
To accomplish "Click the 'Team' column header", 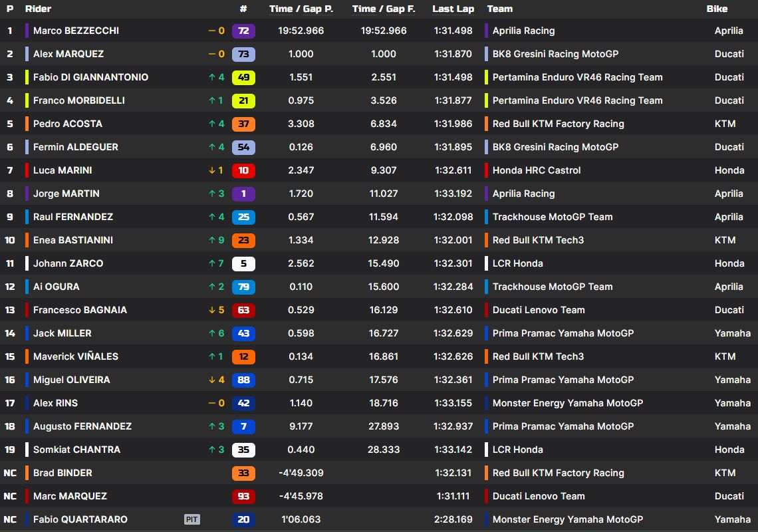I will (500, 9).
